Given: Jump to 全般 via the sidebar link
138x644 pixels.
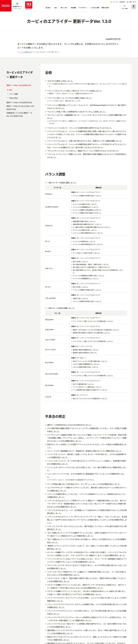Looking at the screenshot, I should point(11,90).
